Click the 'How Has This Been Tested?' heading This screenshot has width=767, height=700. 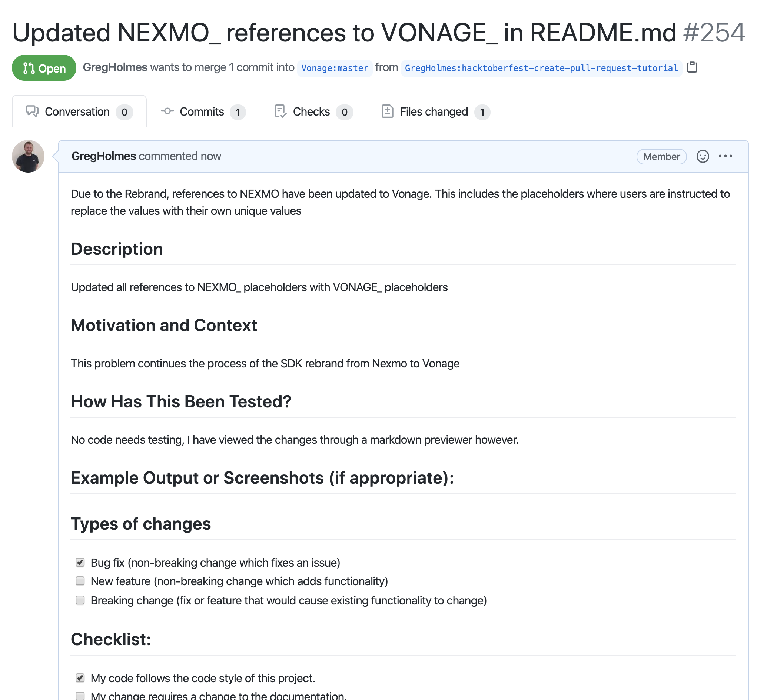click(x=181, y=402)
